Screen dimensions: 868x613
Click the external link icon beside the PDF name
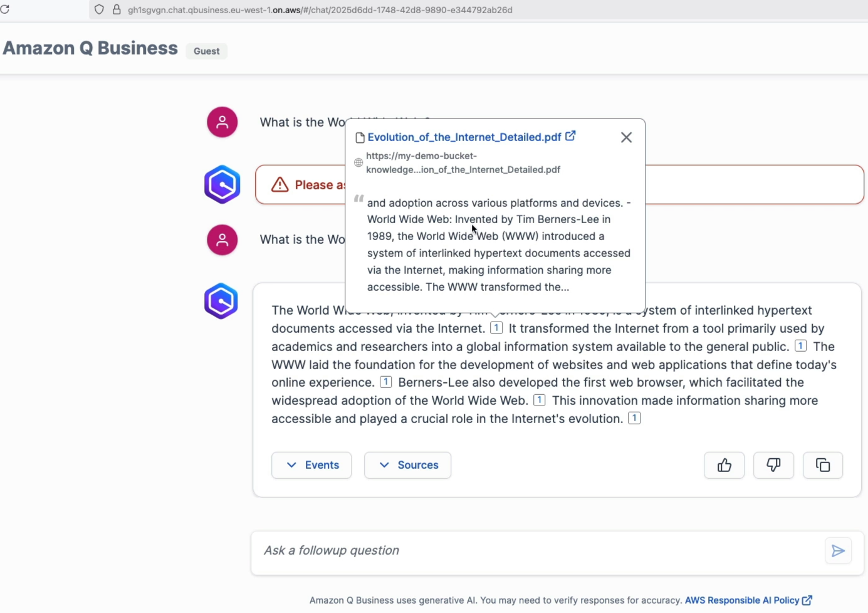(570, 136)
